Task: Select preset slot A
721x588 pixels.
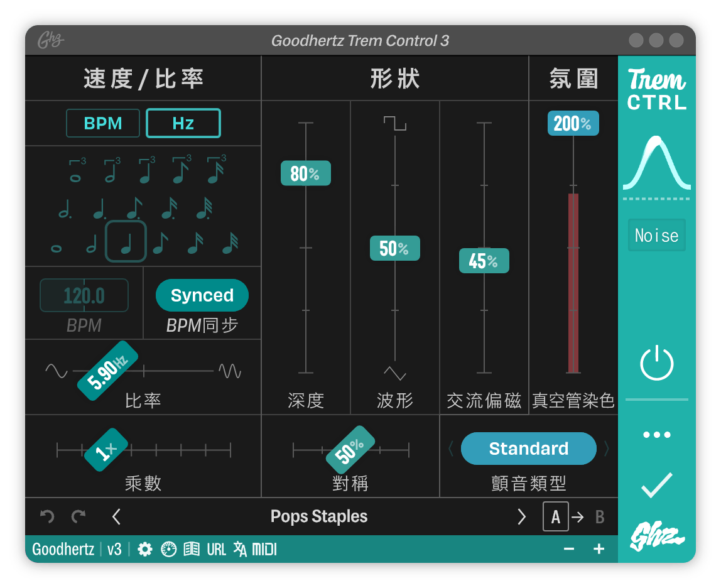Action: (x=555, y=516)
